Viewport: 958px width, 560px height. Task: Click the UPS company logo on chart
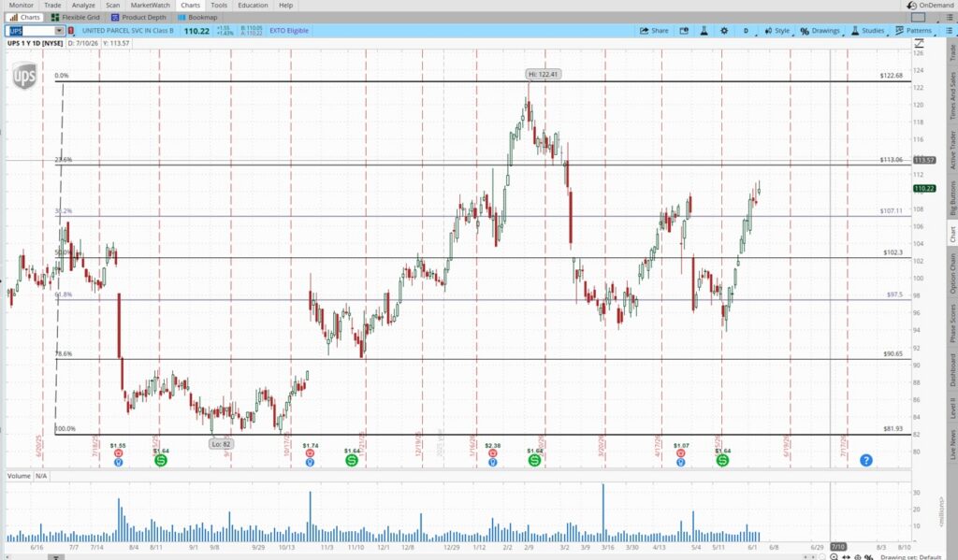click(25, 77)
